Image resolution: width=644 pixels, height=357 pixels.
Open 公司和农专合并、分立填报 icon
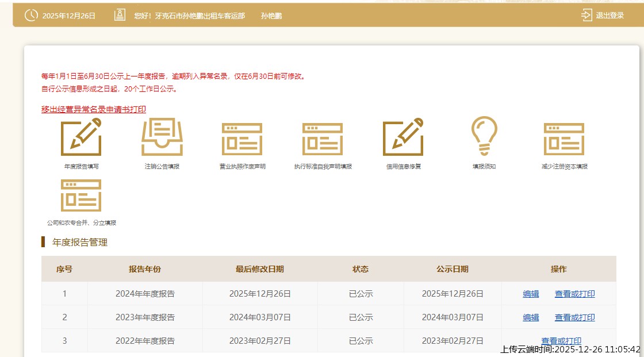coord(80,195)
